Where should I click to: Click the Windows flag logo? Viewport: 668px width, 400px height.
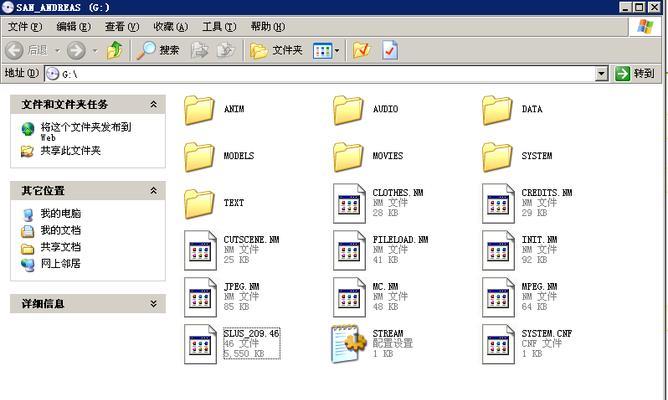coord(645,27)
